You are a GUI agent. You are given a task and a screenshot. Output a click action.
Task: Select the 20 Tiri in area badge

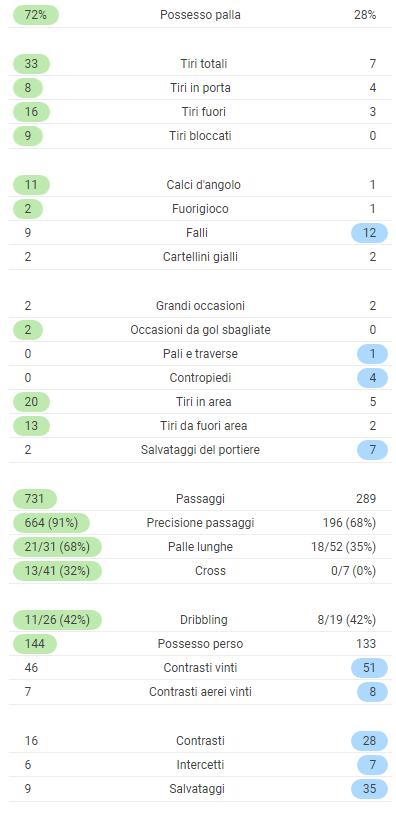(31, 402)
